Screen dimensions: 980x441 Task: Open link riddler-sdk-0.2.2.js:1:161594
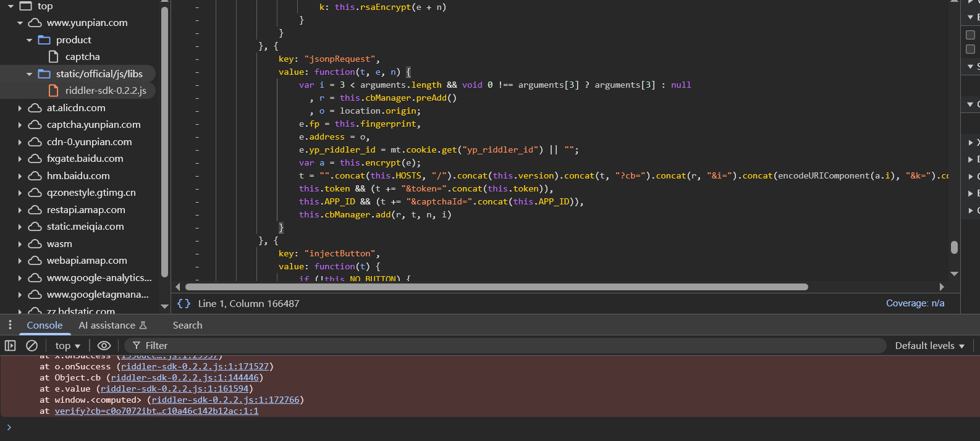(174, 388)
